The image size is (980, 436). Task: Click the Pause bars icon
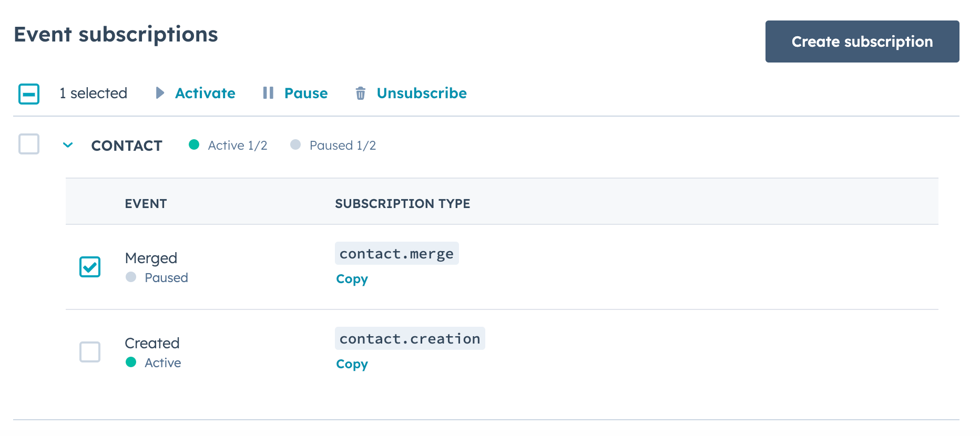(x=268, y=93)
